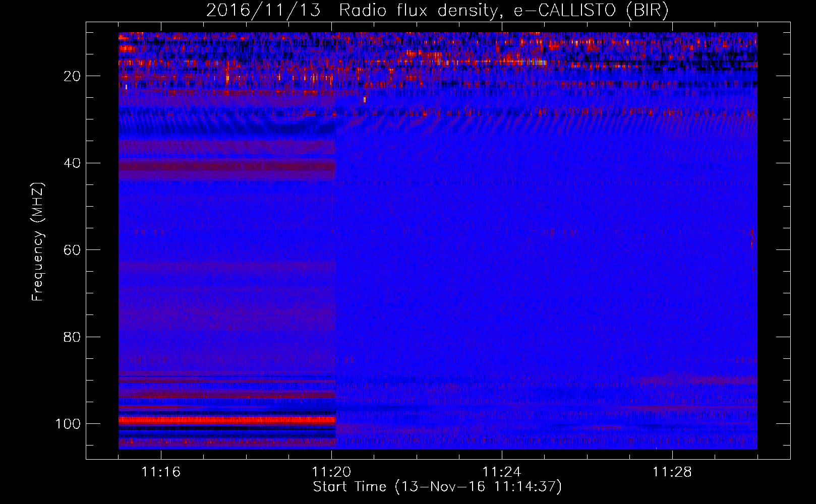816x504 pixels.
Task: Click the 80 frequency tick label
Action: pyautogui.click(x=73, y=337)
